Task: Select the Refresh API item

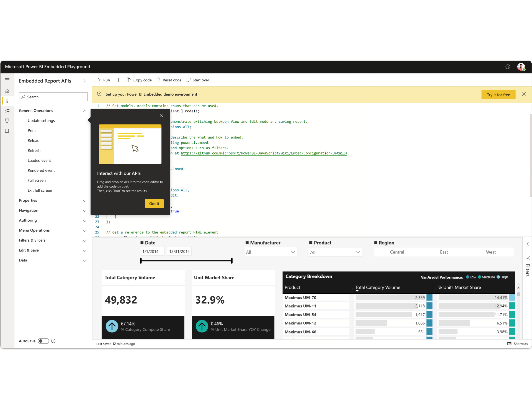Action: tap(34, 150)
